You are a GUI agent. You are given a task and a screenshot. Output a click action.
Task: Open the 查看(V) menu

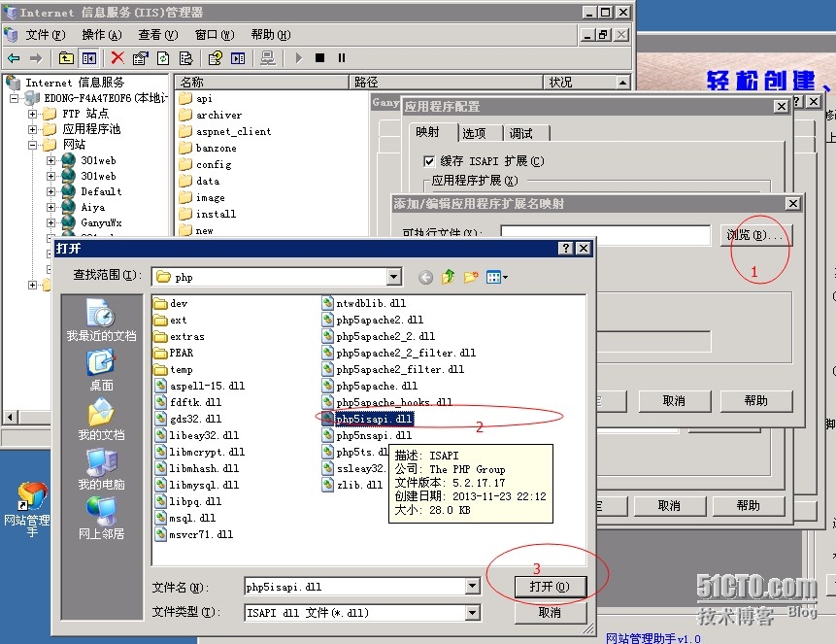tap(158, 35)
